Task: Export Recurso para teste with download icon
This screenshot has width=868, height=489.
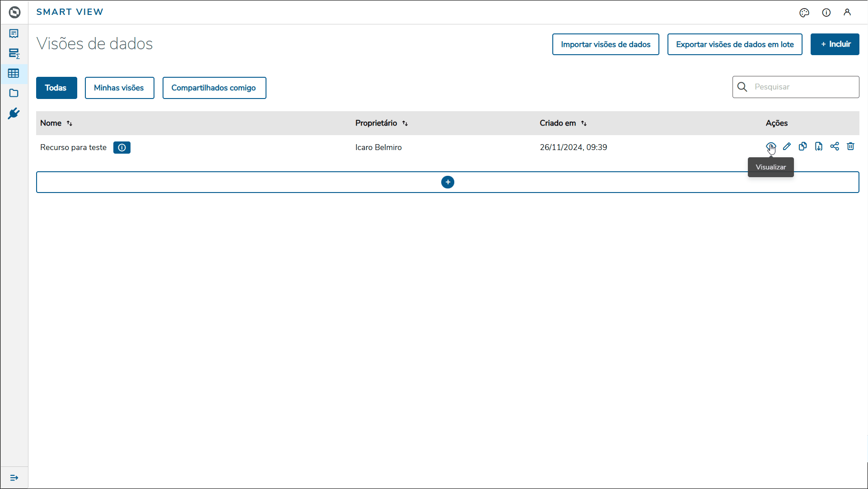Action: 818,146
